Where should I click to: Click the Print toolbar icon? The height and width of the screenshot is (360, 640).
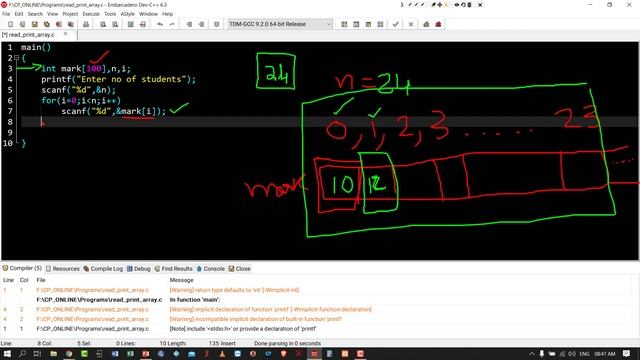(86, 24)
